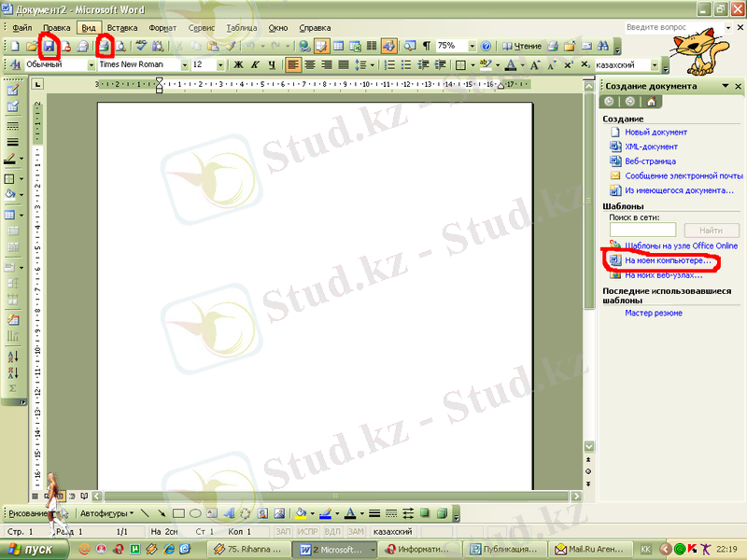Open the казахский language dropdown
Screen dimensions: 747x560
655,65
